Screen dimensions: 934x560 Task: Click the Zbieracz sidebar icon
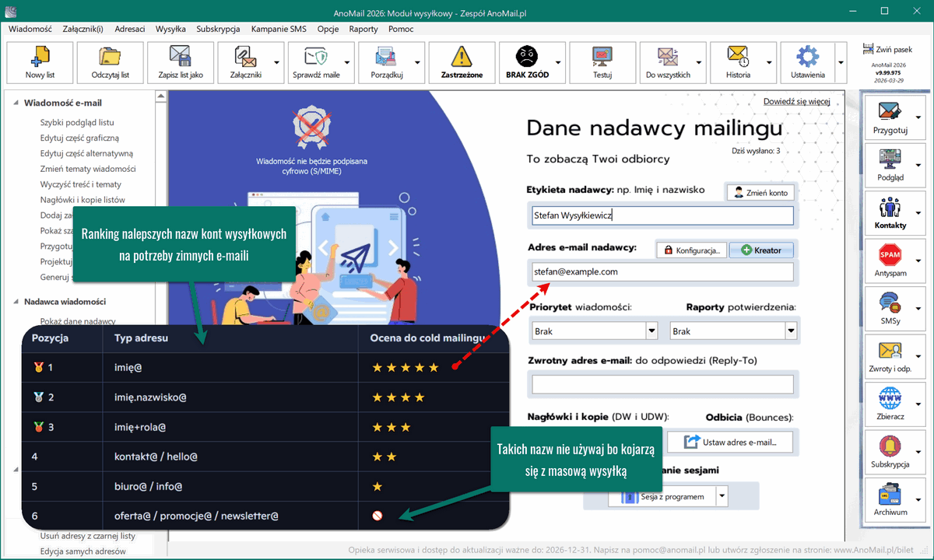pos(890,400)
